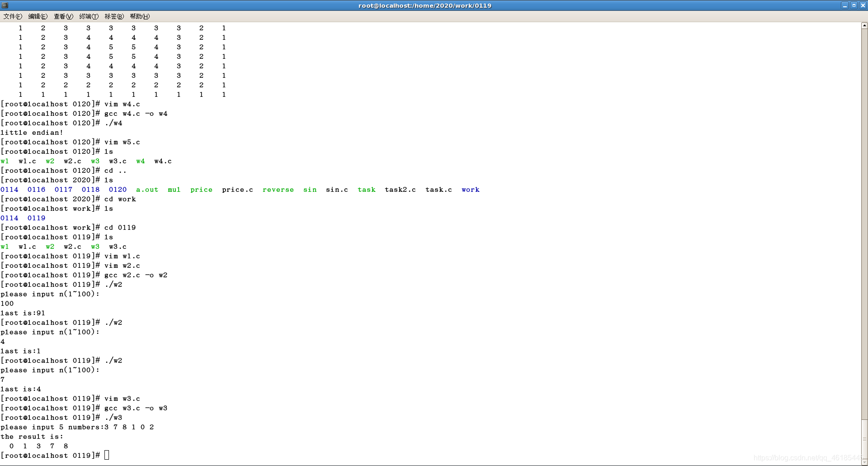Screen dimensions: 868x466
Task: Click the input value '100' line
Action: click(7, 304)
